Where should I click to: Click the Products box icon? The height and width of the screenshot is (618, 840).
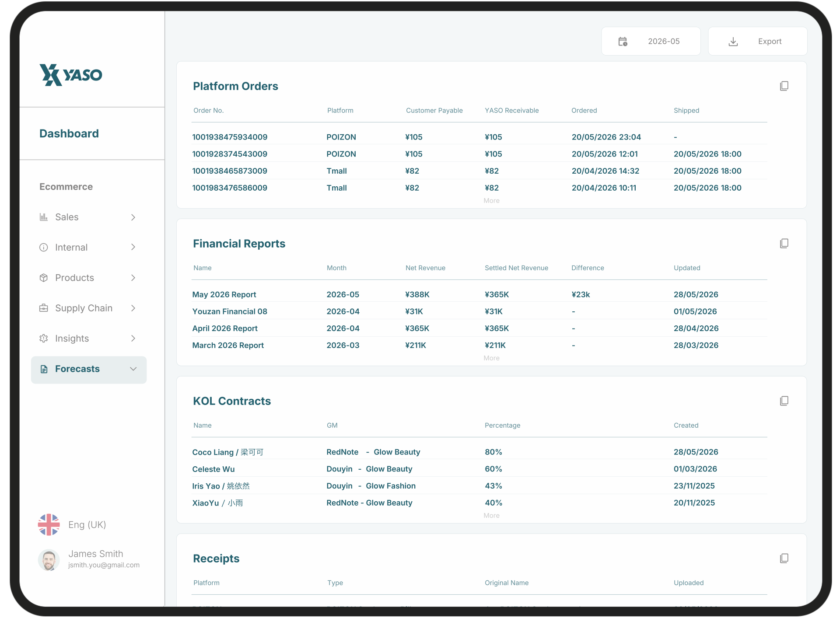[44, 278]
